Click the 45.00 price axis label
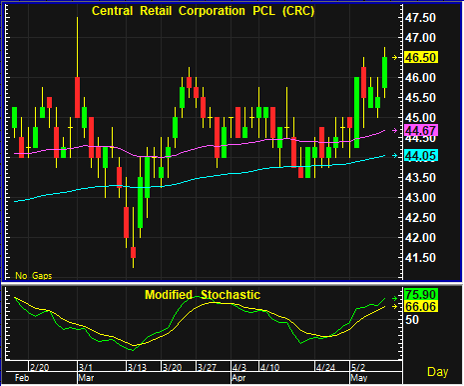Screen dimensions: 464x386 pos(420,118)
